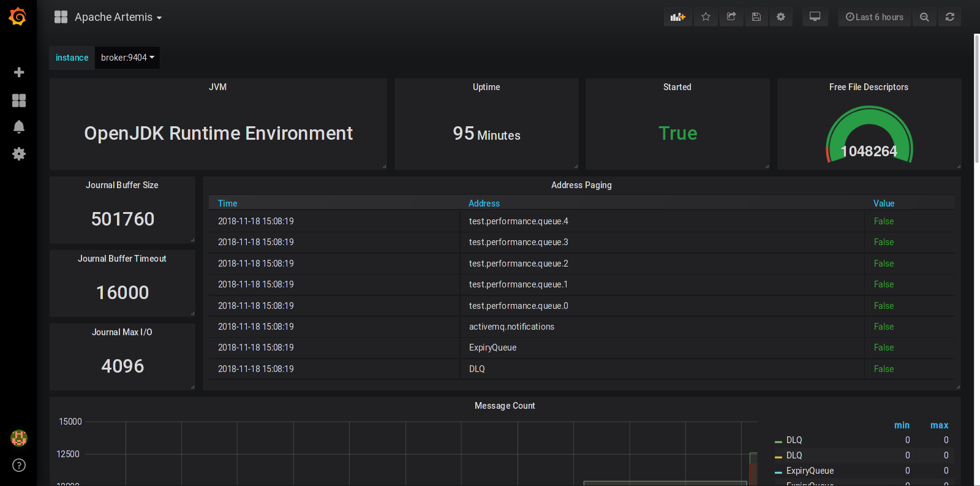Click the timestamp in the DLQ table row
The height and width of the screenshot is (486, 980).
click(x=256, y=369)
